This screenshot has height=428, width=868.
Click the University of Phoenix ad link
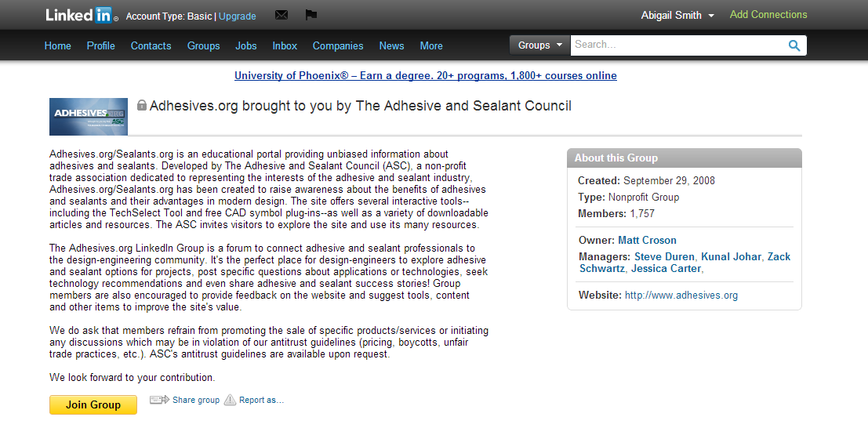[x=426, y=76]
